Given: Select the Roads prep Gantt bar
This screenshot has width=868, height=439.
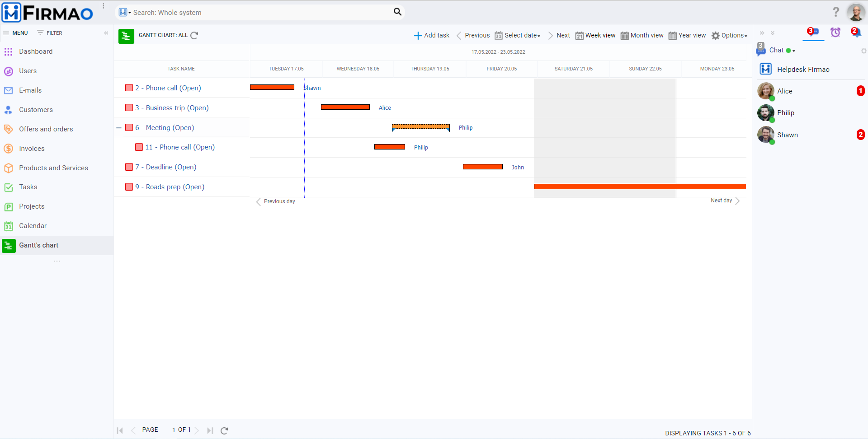Looking at the screenshot, I should coord(640,187).
